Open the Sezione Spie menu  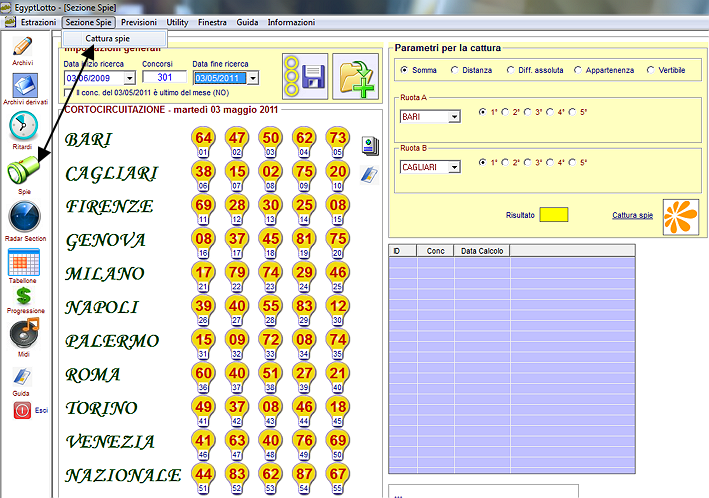88,22
